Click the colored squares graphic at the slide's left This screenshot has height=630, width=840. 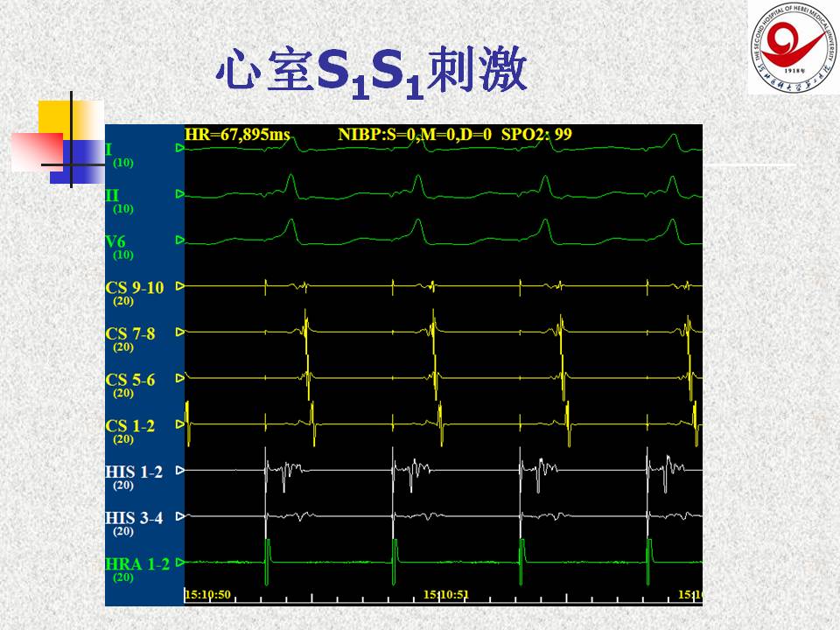pyautogui.click(x=63, y=140)
